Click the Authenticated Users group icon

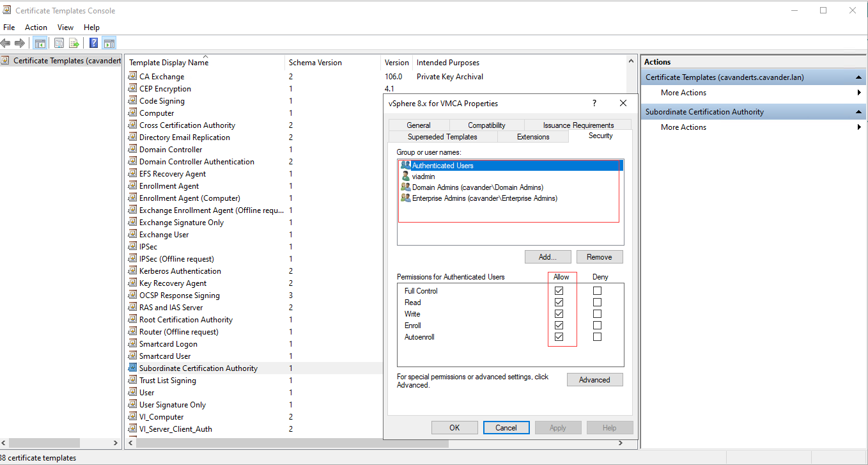(405, 165)
